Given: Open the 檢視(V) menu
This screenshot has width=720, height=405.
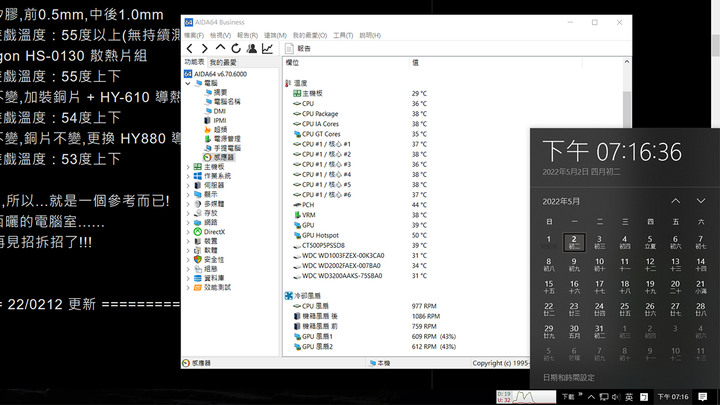Looking at the screenshot, I should 220,35.
